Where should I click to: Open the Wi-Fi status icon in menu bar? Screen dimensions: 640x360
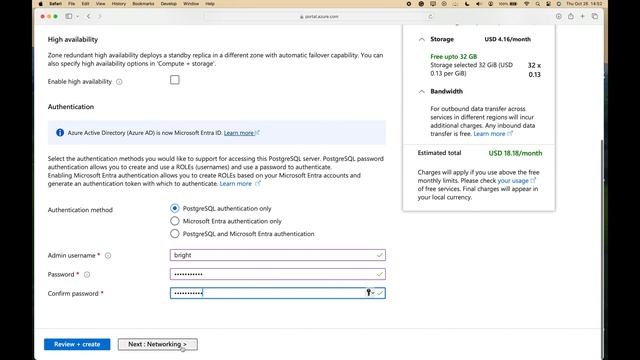[x=527, y=4]
